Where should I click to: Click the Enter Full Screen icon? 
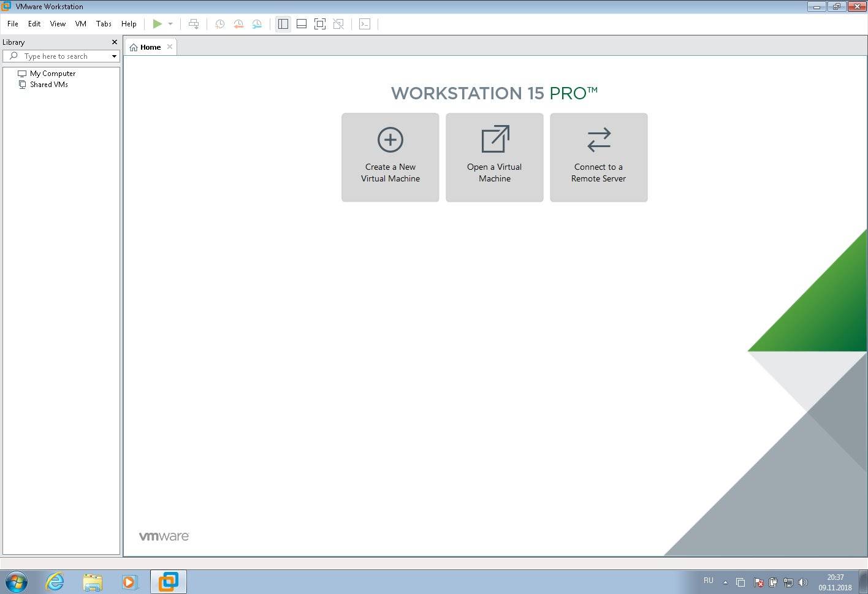pos(320,24)
